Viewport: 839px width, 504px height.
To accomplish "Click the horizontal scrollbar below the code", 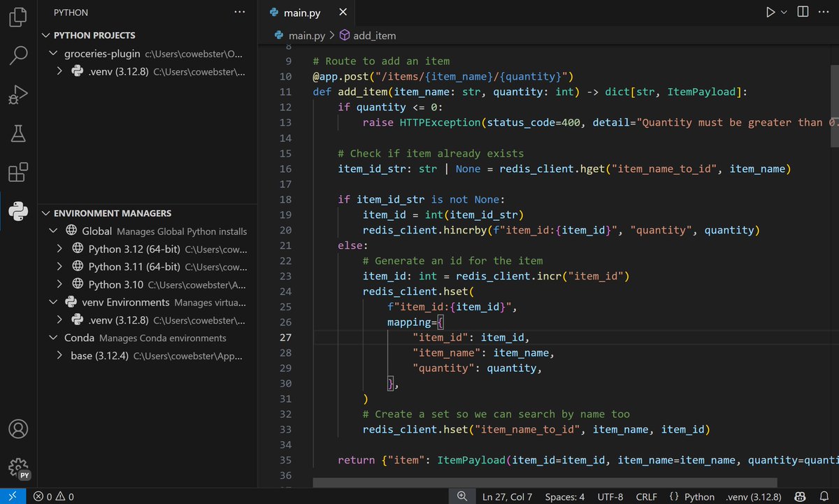I will click(545, 482).
